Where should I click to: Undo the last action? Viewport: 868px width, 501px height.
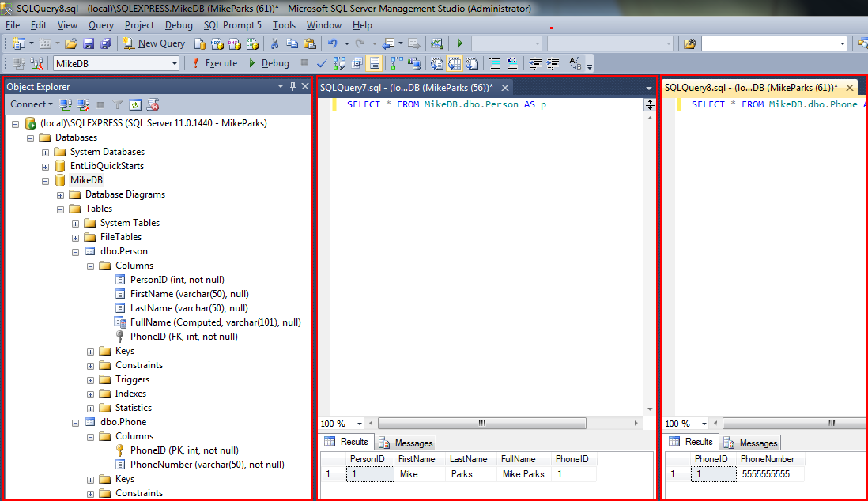pos(333,43)
